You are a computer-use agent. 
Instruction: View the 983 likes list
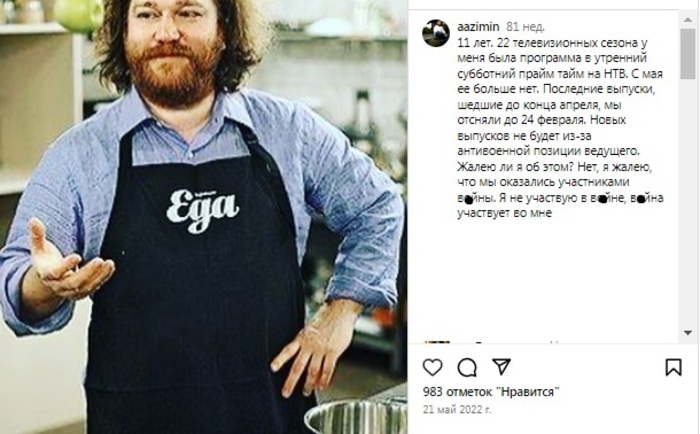[x=491, y=392]
